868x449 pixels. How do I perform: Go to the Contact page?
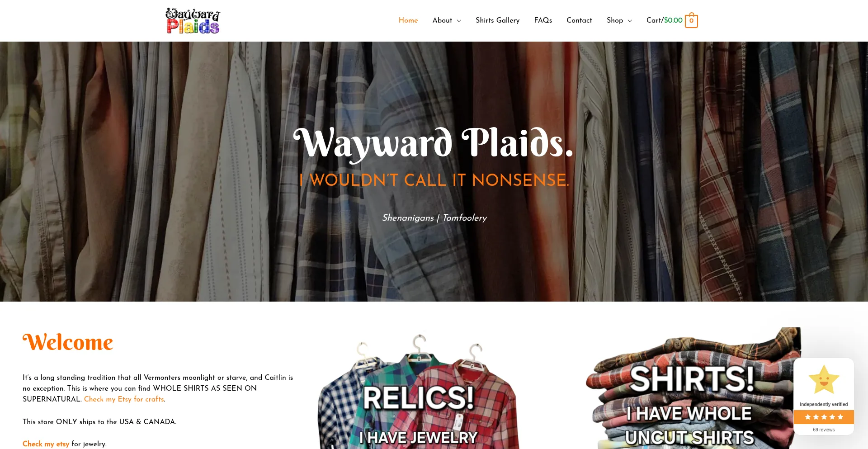click(579, 20)
